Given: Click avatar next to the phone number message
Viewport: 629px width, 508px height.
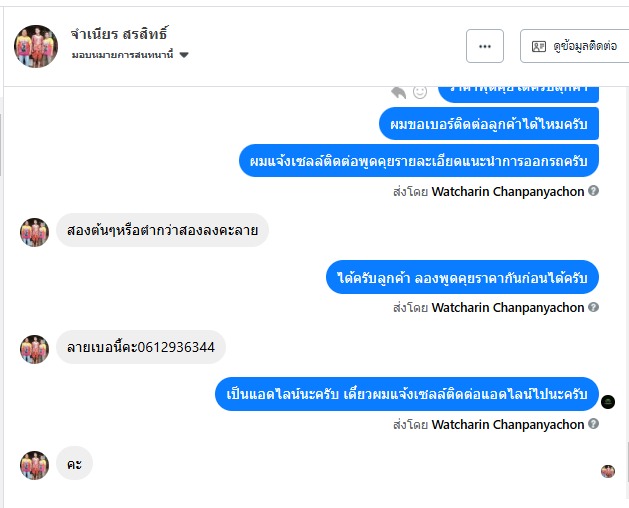Looking at the screenshot, I should 34,349.
